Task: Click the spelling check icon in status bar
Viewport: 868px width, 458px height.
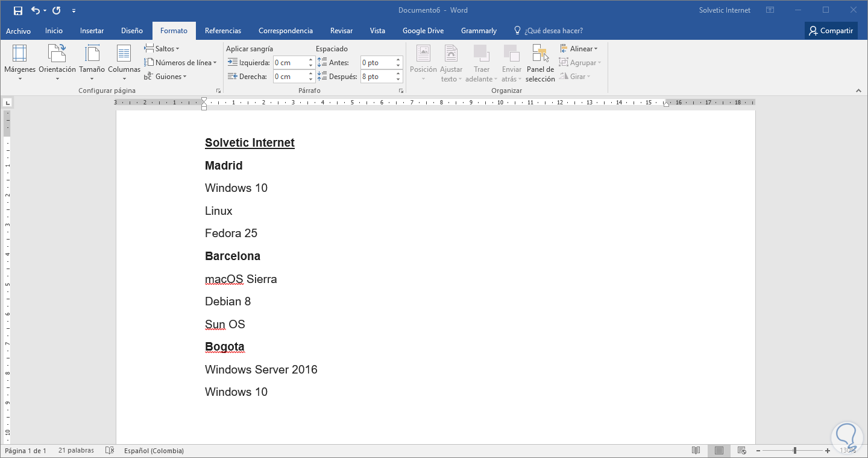Action: click(110, 450)
